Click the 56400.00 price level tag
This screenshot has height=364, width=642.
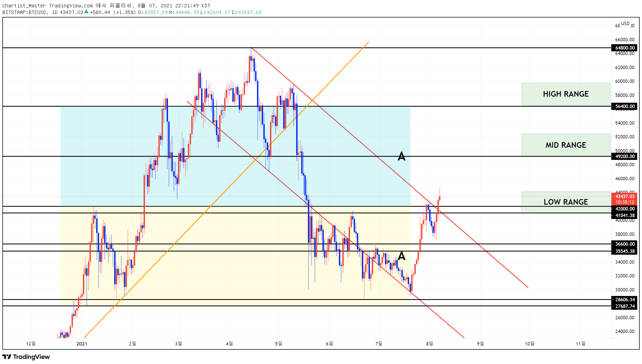tap(624, 106)
